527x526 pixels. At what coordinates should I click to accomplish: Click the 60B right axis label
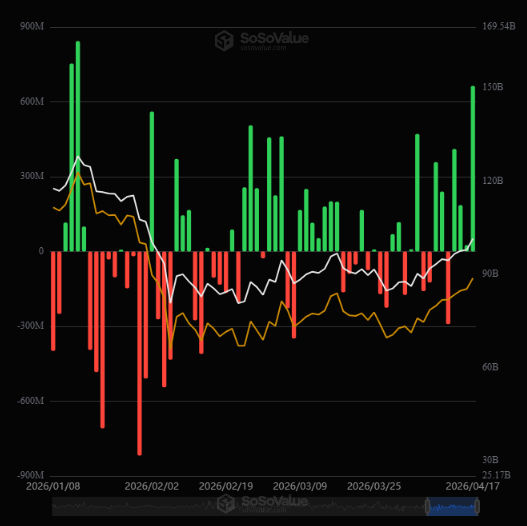click(x=490, y=367)
